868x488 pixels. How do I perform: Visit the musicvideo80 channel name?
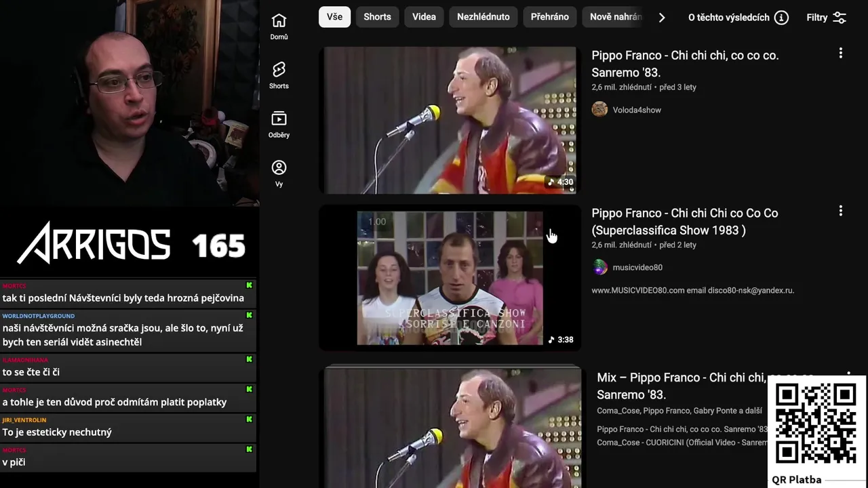pyautogui.click(x=637, y=268)
